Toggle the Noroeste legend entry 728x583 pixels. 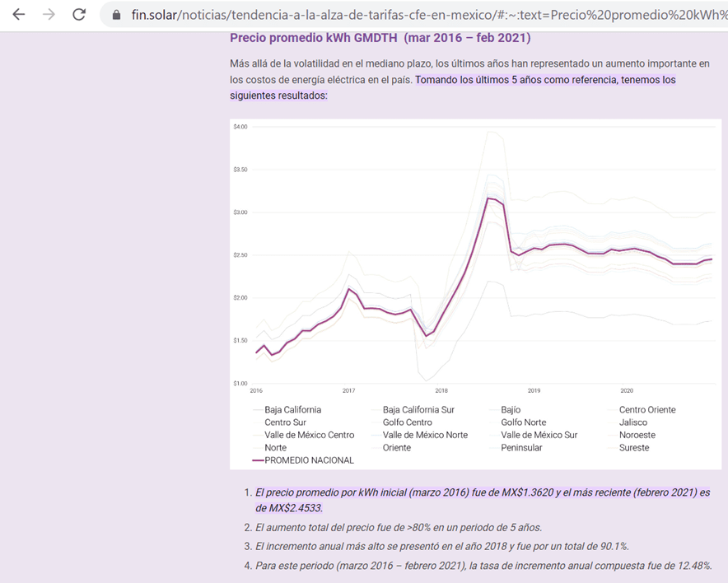pos(637,435)
